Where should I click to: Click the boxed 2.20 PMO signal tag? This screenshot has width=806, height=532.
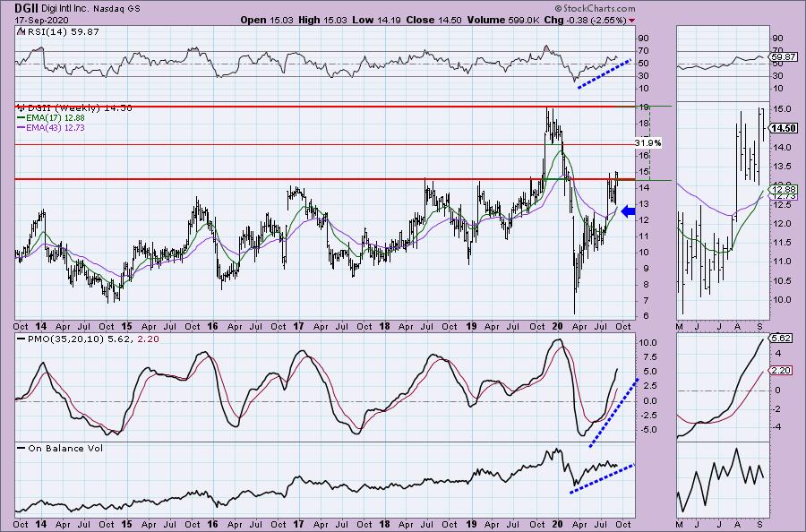(x=781, y=371)
